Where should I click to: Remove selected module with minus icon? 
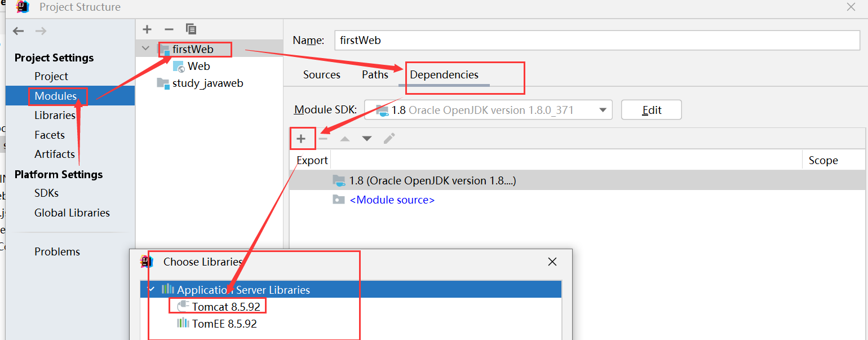coord(169,29)
